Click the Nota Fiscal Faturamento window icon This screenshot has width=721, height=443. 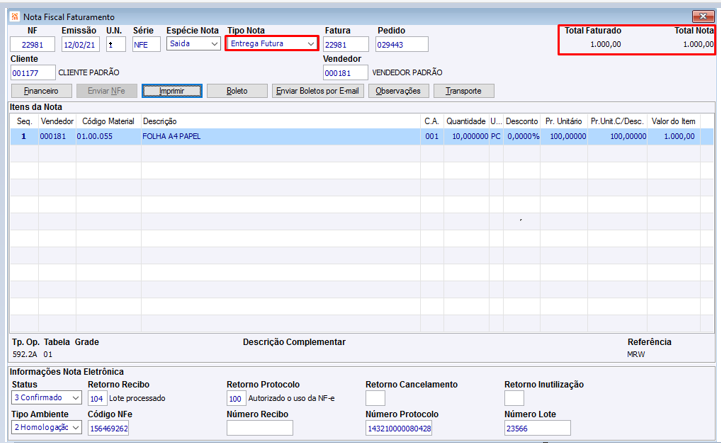click(15, 17)
